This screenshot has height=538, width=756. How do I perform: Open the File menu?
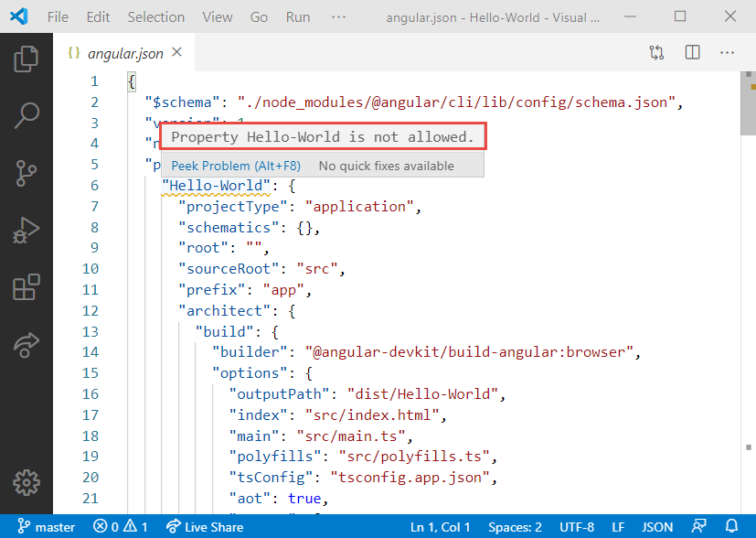coord(58,16)
